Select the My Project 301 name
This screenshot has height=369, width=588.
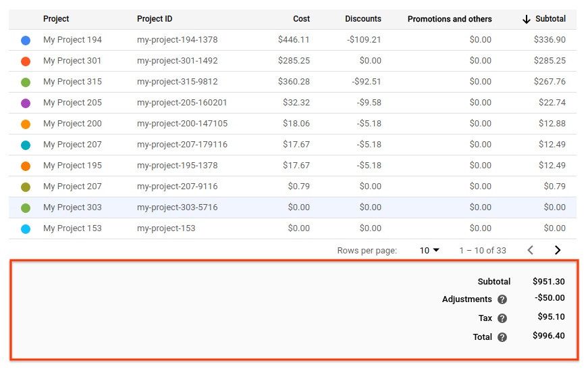(72, 60)
